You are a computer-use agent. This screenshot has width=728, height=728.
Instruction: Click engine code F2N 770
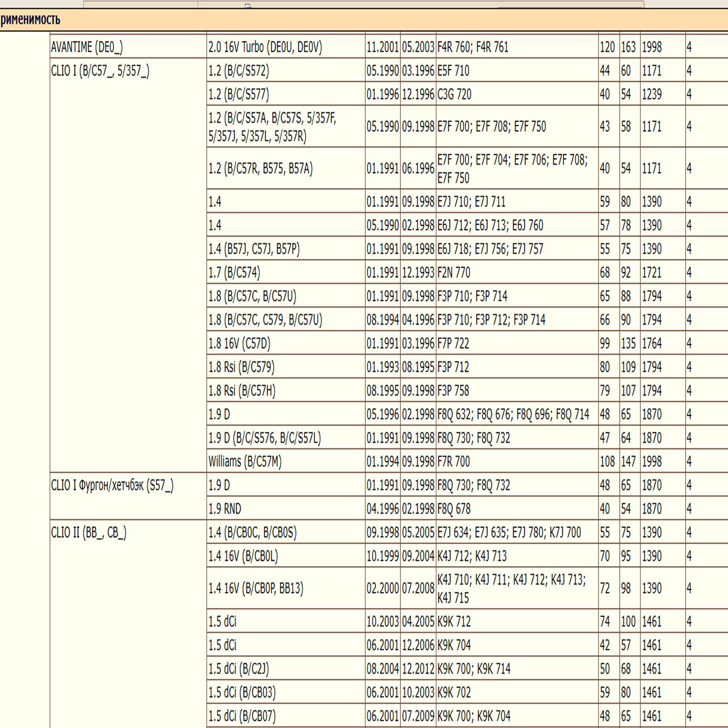click(x=454, y=273)
